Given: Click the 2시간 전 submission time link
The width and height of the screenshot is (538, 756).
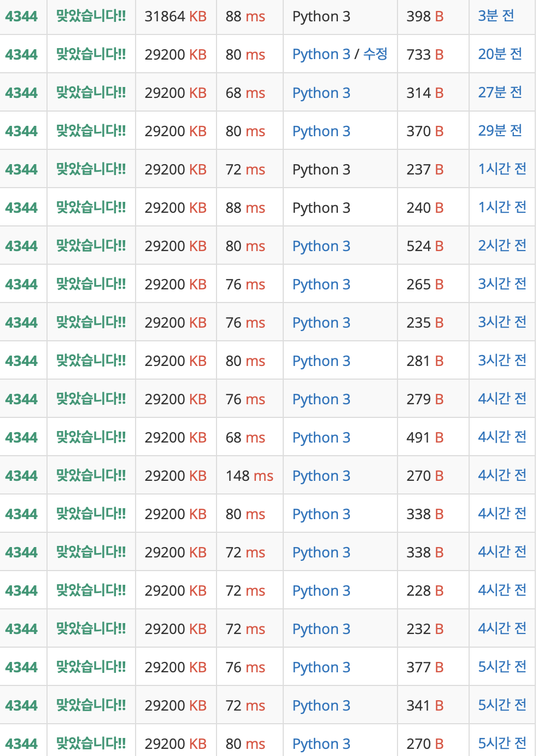Looking at the screenshot, I should (502, 246).
